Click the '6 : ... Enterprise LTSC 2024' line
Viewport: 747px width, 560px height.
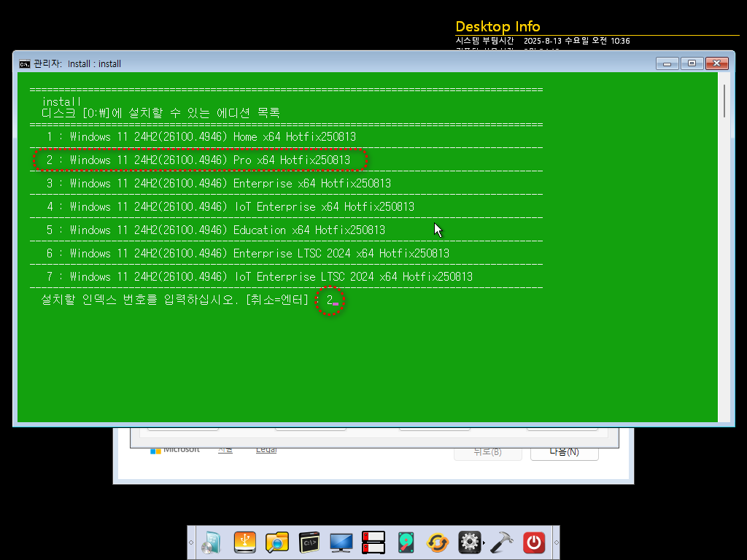tap(248, 253)
